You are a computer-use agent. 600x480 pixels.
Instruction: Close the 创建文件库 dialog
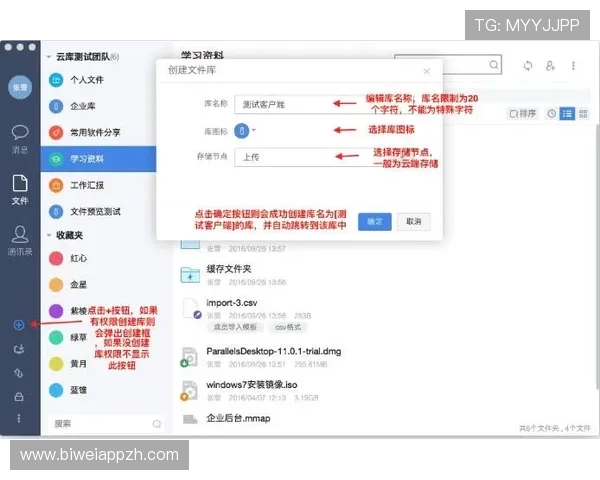coord(427,71)
